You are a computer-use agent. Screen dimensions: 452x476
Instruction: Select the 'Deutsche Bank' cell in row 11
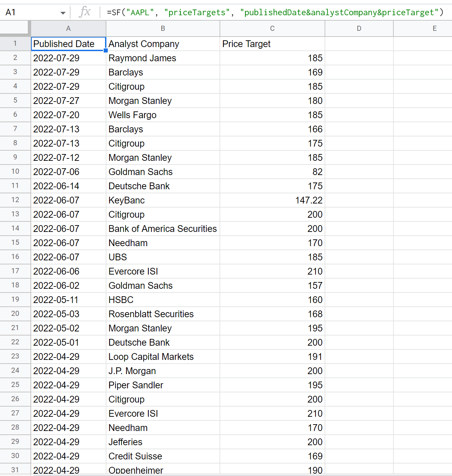pos(163,186)
